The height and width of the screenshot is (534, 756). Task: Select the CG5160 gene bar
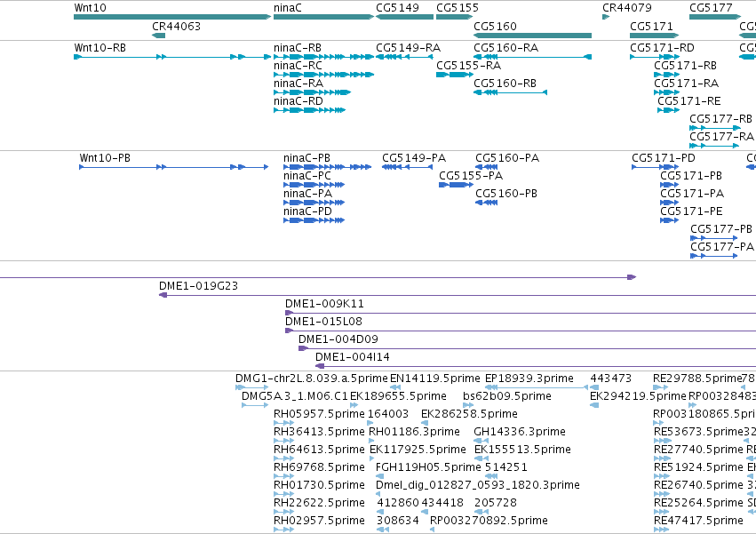[x=532, y=36]
